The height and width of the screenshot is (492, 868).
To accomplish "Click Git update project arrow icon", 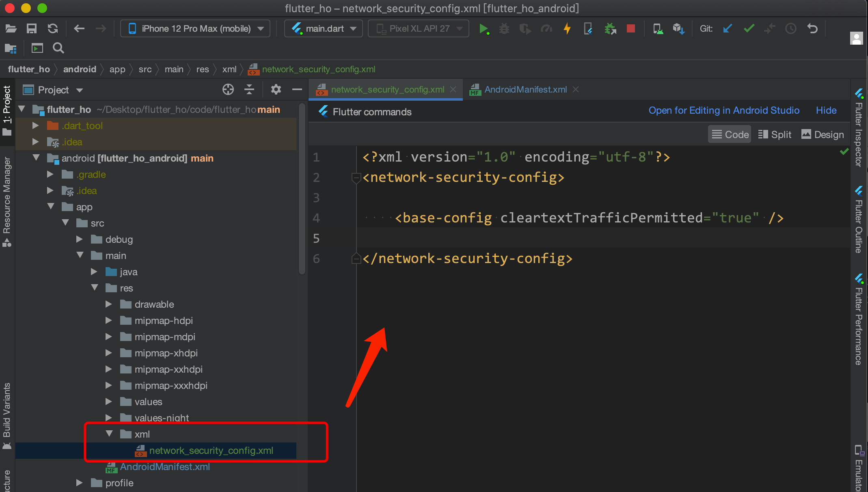I will tap(728, 28).
